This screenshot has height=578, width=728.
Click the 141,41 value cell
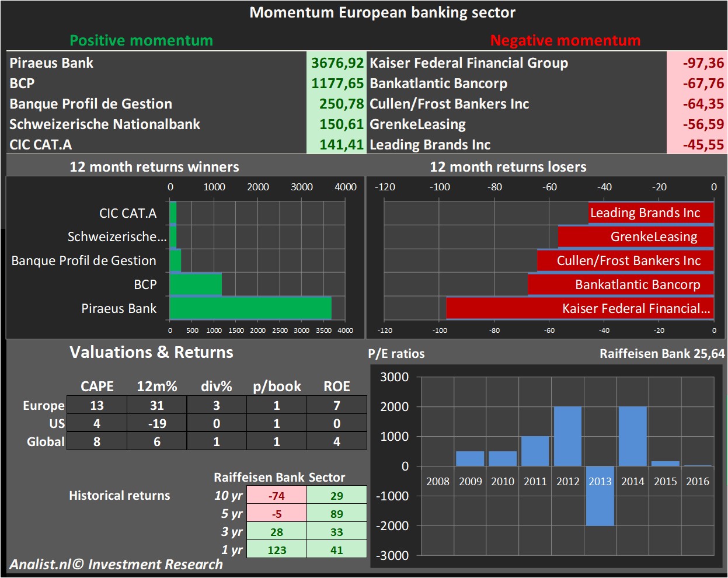pos(336,144)
